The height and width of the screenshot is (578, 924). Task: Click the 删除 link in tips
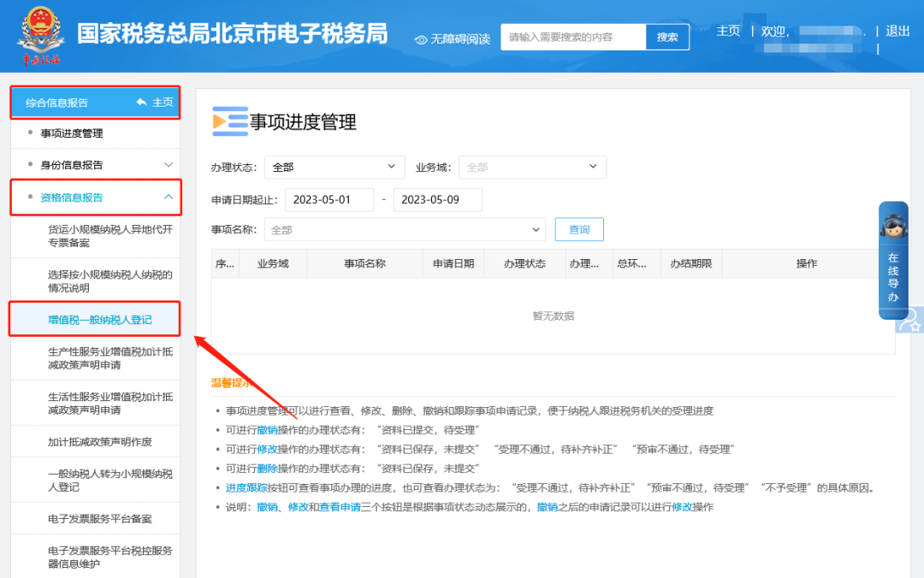pyautogui.click(x=267, y=469)
